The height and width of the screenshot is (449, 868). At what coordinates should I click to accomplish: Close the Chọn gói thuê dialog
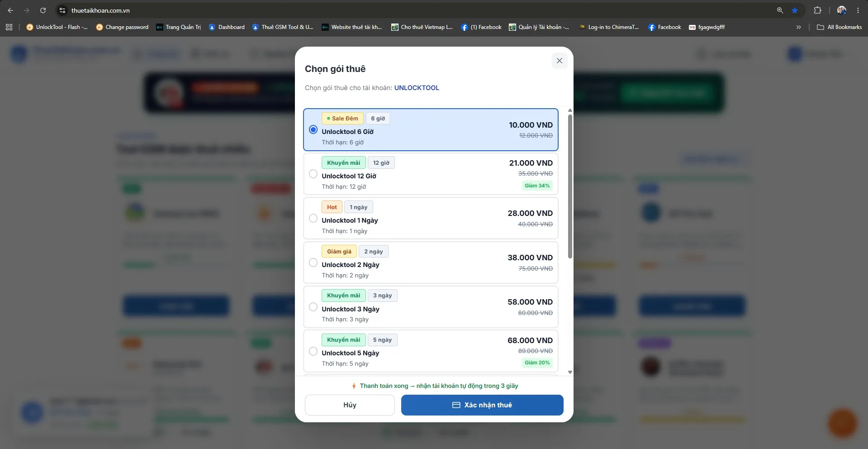click(x=560, y=61)
